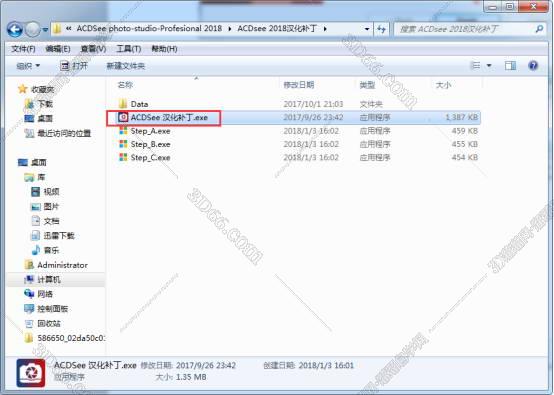
Task: Click the 视频 library icon
Action: [x=36, y=192]
